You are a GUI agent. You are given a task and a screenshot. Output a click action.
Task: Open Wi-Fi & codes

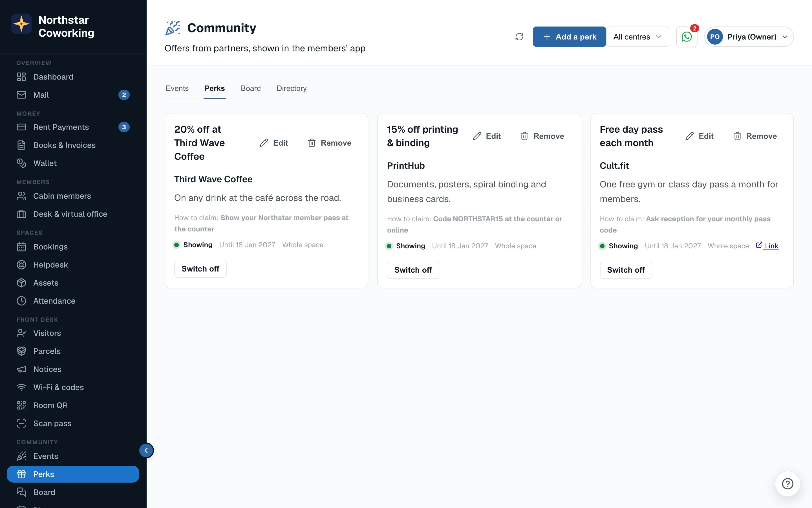(x=73, y=387)
